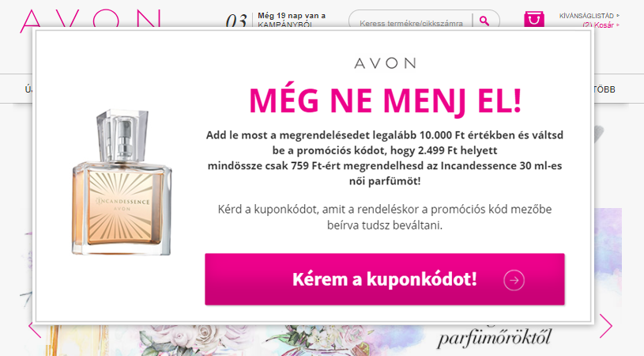Request coupon with Kérem a kuponkódot! button
The height and width of the screenshot is (356, 644).
pyautogui.click(x=385, y=279)
